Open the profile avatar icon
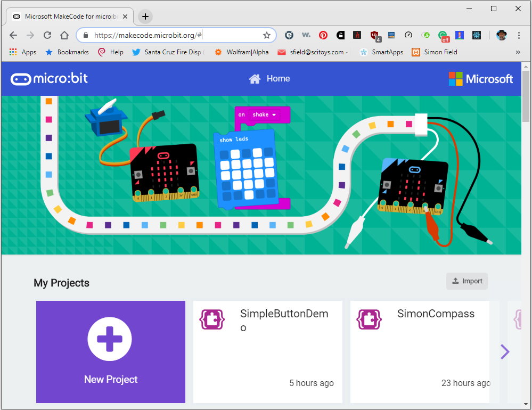 coord(501,35)
